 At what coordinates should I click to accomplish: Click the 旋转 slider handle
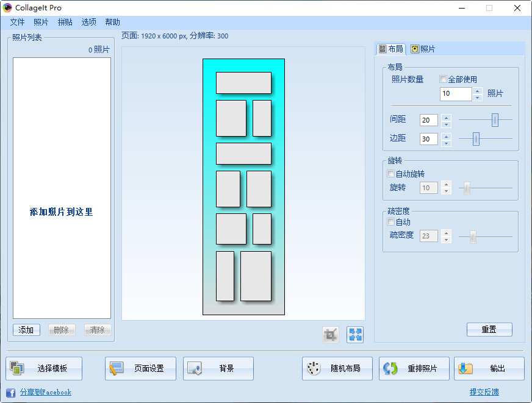pos(467,188)
